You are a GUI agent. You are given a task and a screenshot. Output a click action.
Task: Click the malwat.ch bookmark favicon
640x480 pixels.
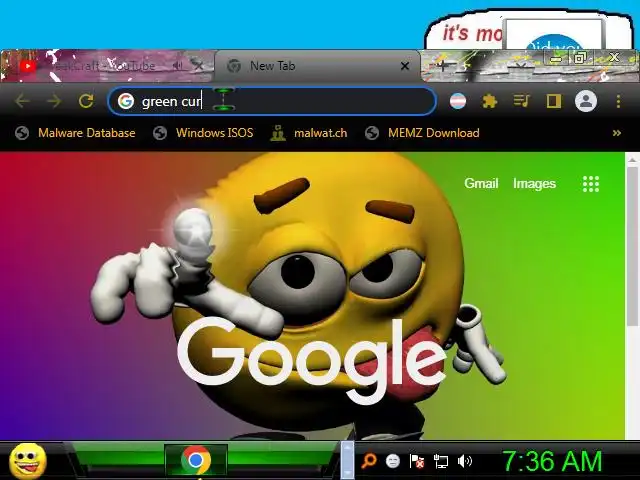click(x=278, y=133)
